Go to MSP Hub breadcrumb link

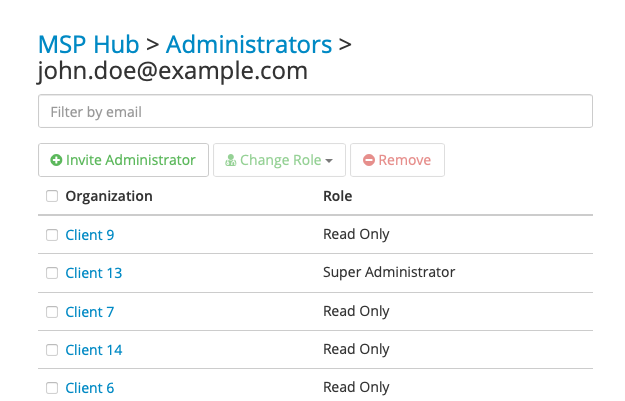88,44
